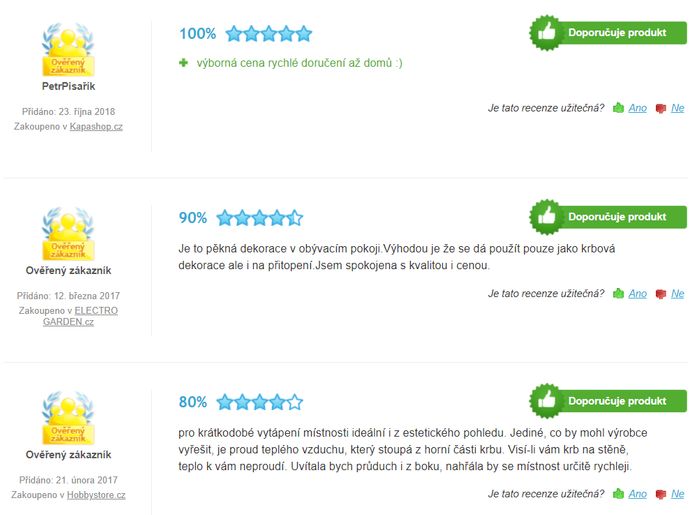Image resolution: width=700 pixels, height=515 pixels.
Task: Click verified customer badge above PetrPisařík
Action: pyautogui.click(x=68, y=50)
